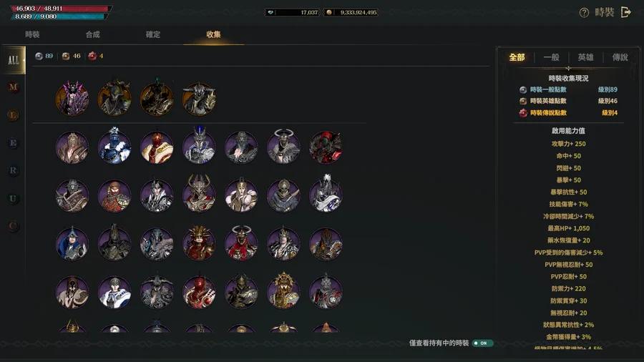Select the E grade filter icon
This screenshot has width=644, height=362.
tap(13, 143)
